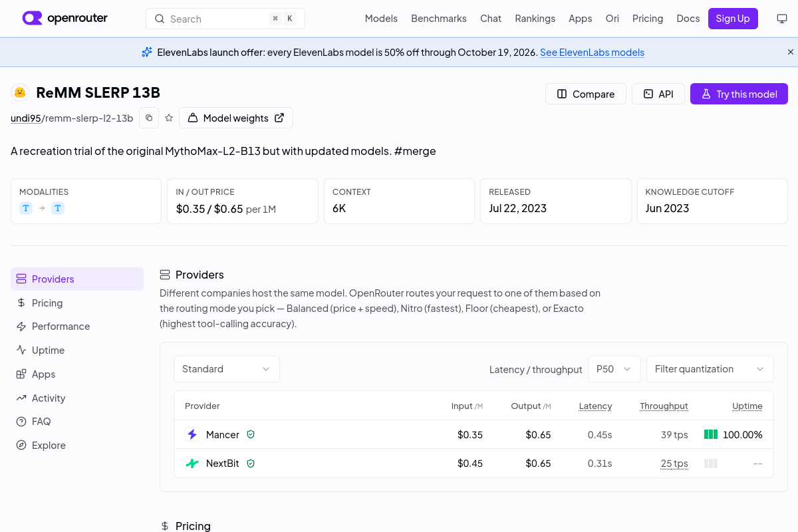This screenshot has height=532, width=798.
Task: Click the Mancer provider logo
Action: [x=192, y=434]
